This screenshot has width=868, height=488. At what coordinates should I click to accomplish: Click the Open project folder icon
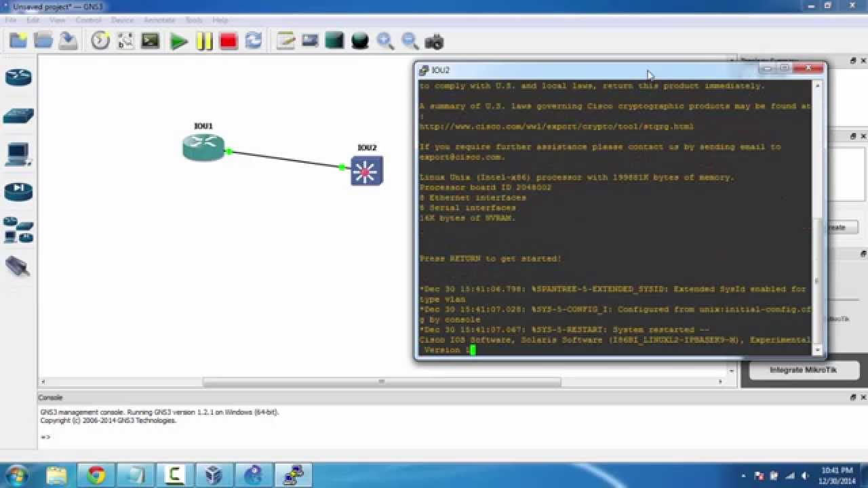click(43, 41)
